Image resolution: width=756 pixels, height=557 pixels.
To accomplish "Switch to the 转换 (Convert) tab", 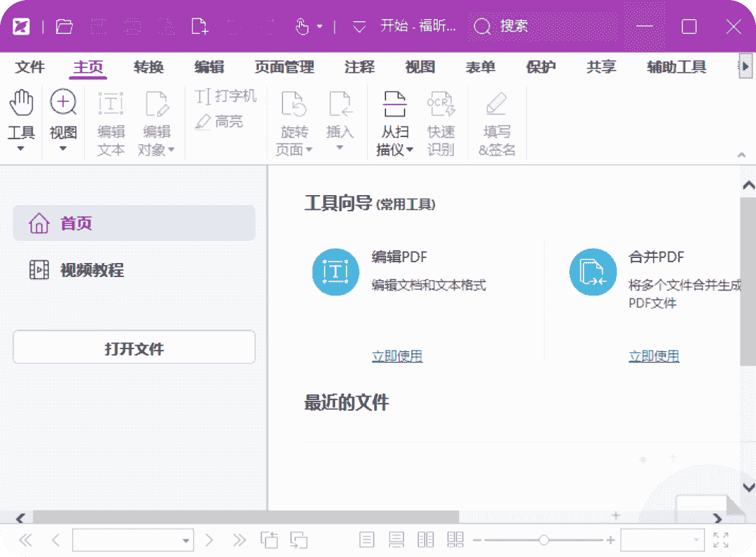I will (x=149, y=67).
